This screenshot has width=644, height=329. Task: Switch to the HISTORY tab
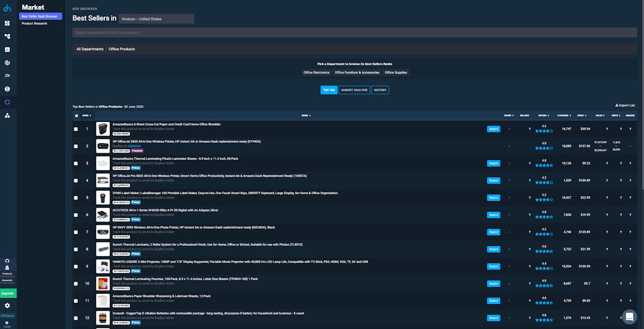point(380,90)
